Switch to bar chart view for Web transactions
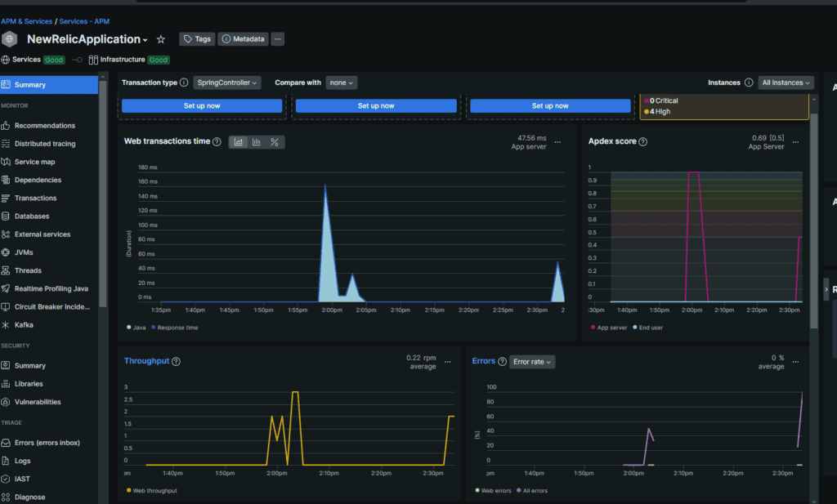 tap(255, 141)
